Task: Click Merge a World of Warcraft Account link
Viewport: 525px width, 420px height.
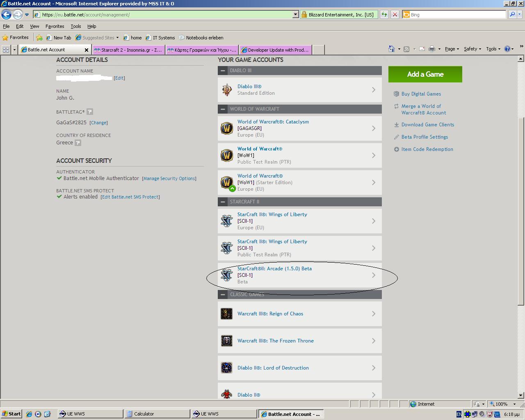Action: [424, 110]
